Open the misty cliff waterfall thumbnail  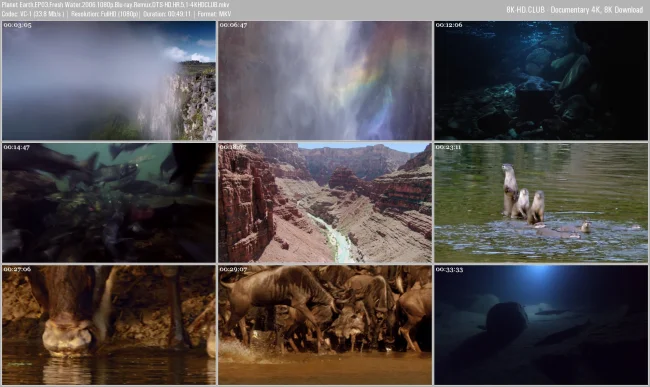(x=109, y=80)
